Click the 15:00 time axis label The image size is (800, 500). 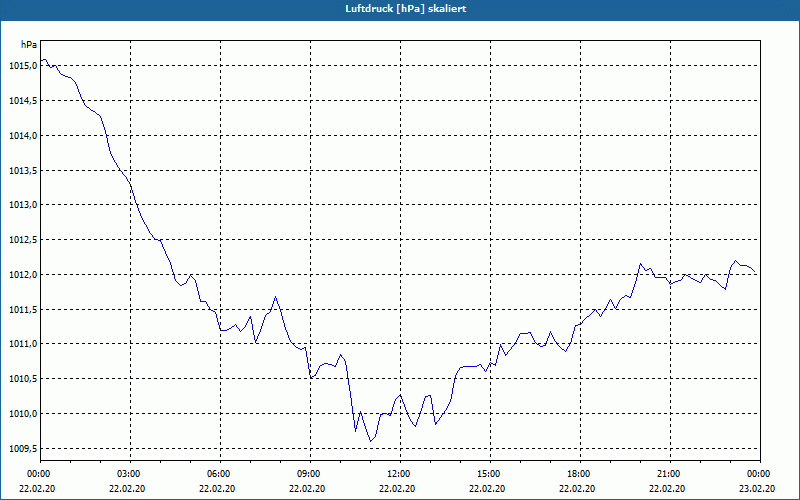(x=490, y=474)
